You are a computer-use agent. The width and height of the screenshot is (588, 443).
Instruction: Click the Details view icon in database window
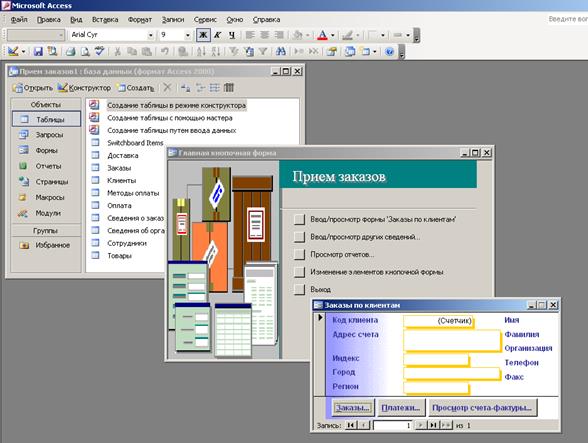click(x=229, y=88)
